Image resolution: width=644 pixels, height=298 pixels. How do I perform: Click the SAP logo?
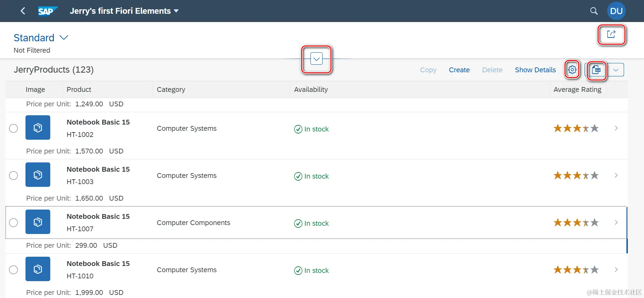point(47,11)
